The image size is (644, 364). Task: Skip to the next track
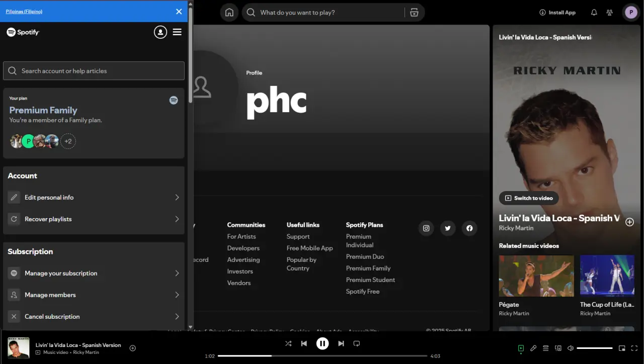coord(341,344)
